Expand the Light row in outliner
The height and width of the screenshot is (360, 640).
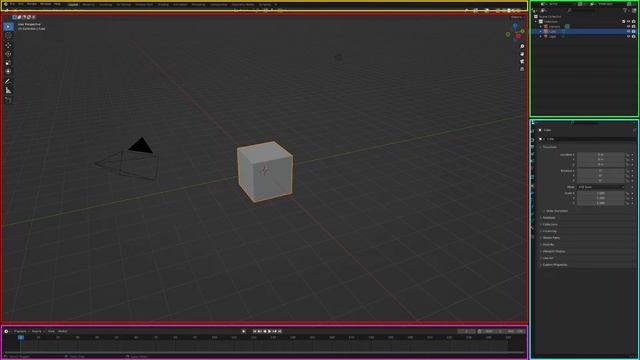[x=541, y=36]
